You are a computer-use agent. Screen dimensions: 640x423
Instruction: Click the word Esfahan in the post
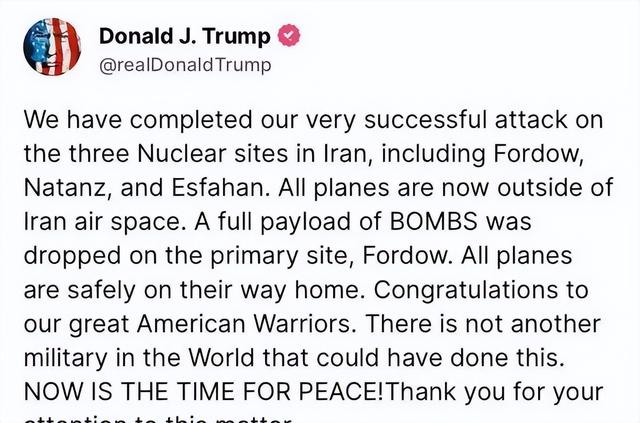click(220, 188)
